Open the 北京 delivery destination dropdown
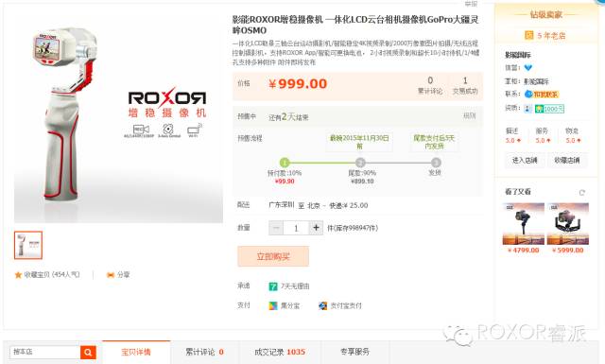605x364 pixels. pyautogui.click(x=313, y=206)
